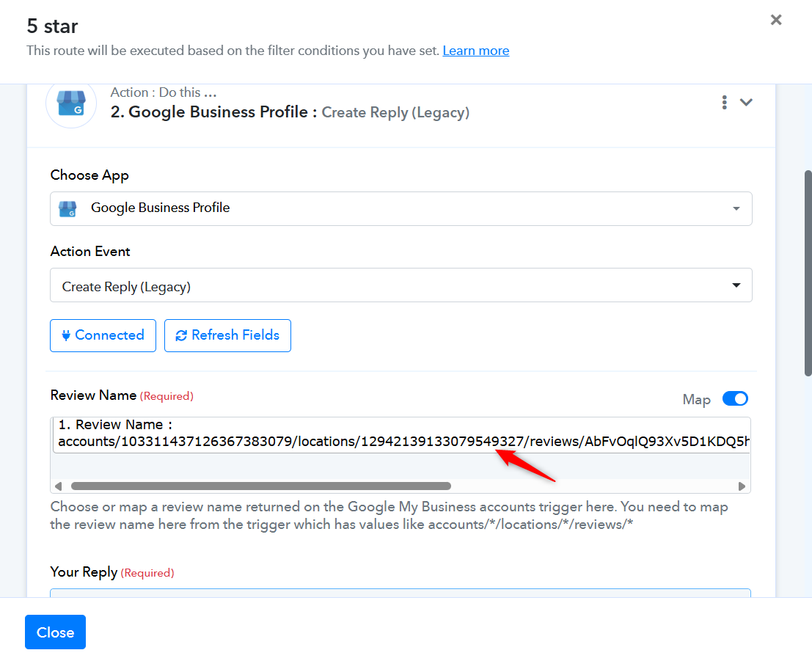Open the Action Event dropdown
This screenshot has width=812, height=661.
(x=400, y=285)
